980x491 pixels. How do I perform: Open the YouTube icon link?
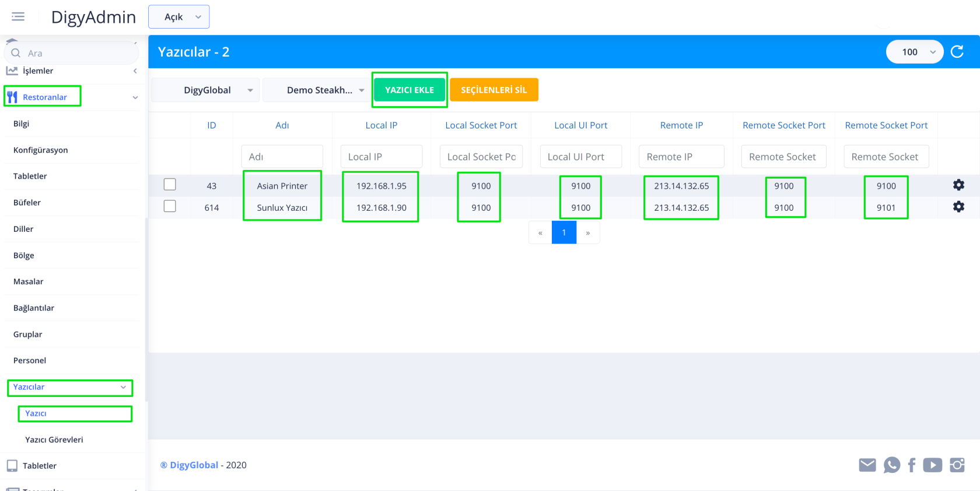[932, 465]
